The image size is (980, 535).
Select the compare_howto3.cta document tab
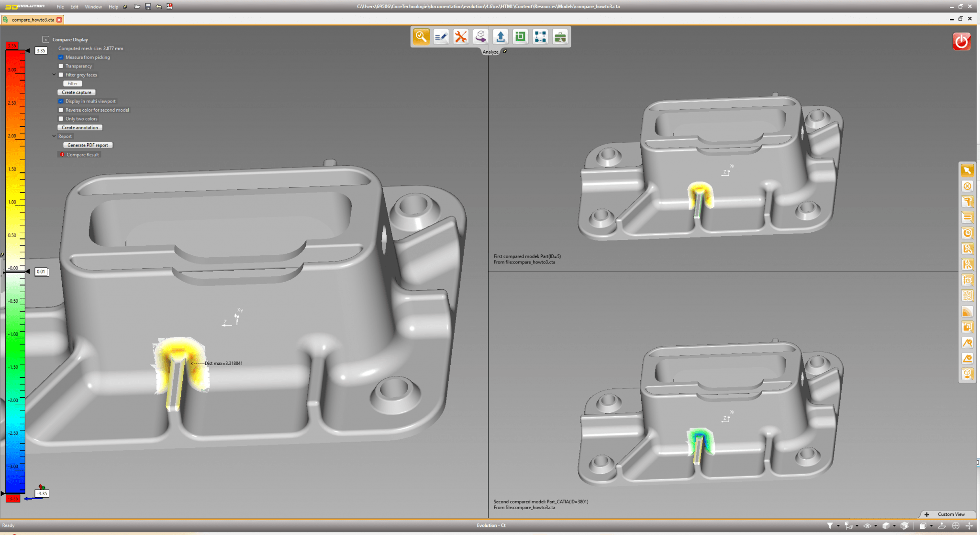(33, 20)
